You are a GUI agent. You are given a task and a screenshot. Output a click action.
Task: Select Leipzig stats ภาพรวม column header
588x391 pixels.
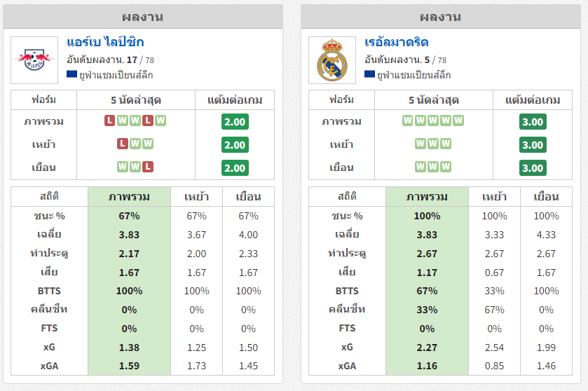(x=129, y=197)
